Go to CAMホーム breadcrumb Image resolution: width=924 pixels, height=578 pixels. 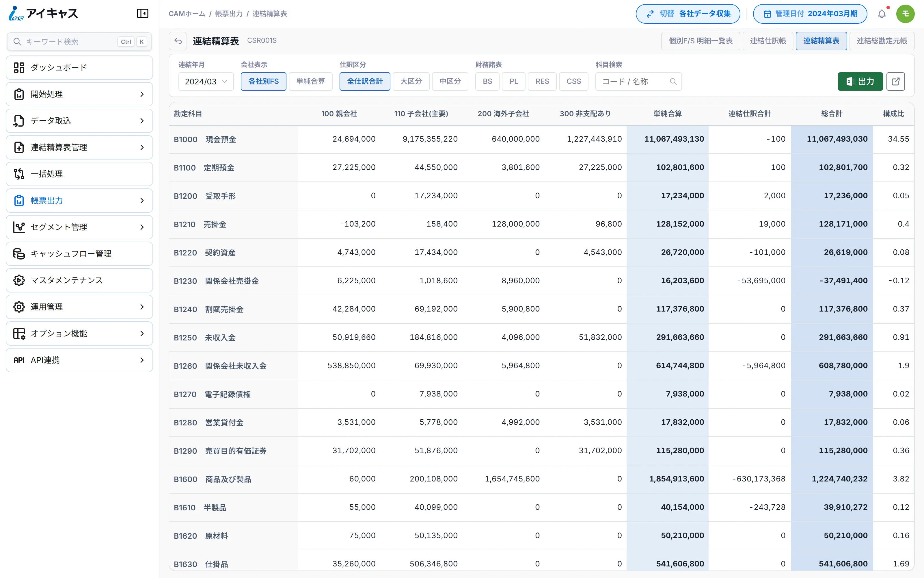tap(187, 14)
